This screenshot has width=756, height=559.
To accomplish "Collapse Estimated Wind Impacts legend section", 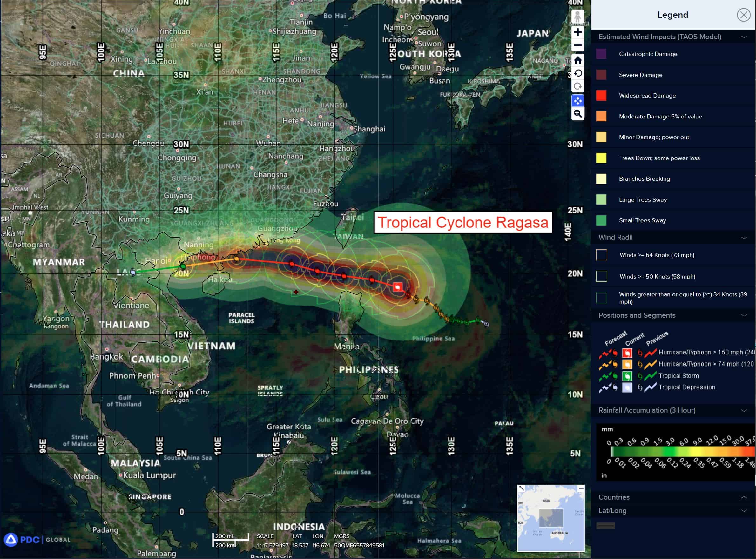I will point(744,37).
